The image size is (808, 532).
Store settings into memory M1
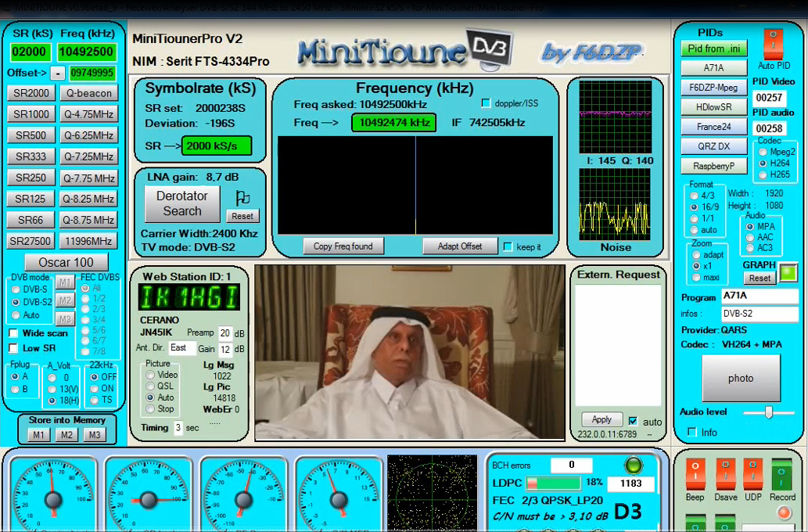pyautogui.click(x=38, y=435)
